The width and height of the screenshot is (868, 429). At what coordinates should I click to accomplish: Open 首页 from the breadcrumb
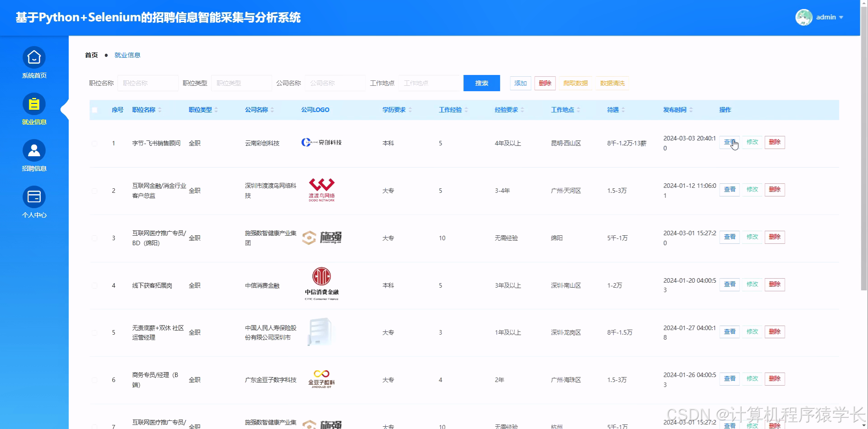tap(91, 55)
